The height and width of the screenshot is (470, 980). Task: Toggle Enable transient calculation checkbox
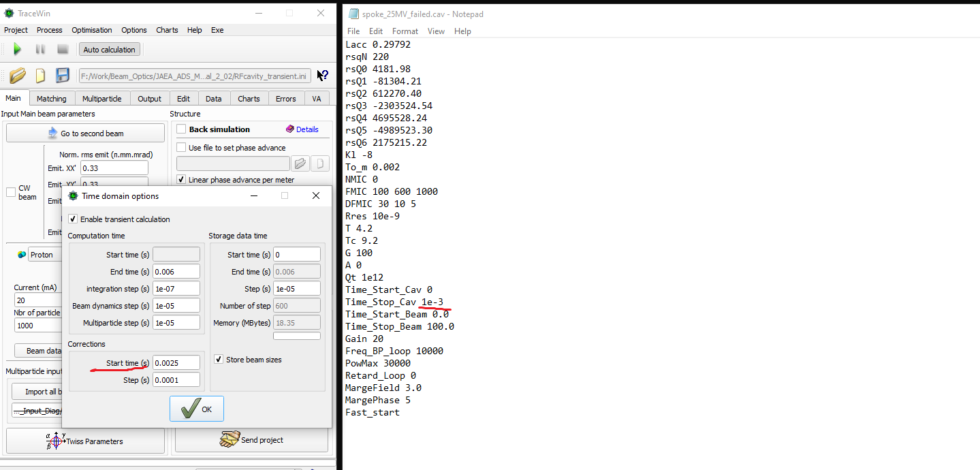pos(73,219)
